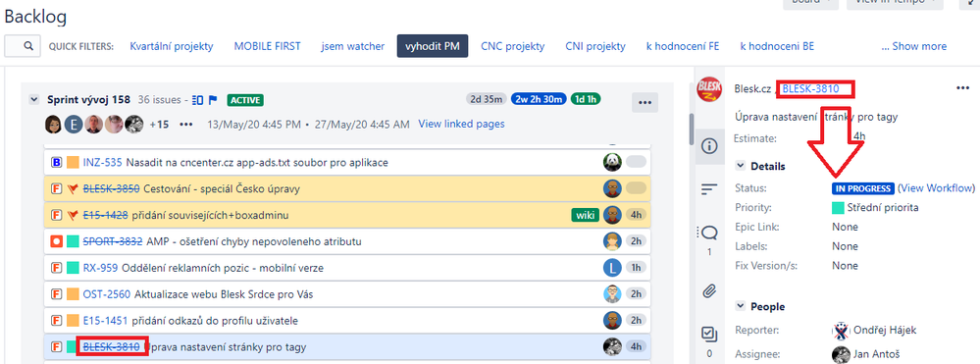Toggle the k hodnocení FE quick filter
The width and height of the screenshot is (980, 364).
(683, 46)
